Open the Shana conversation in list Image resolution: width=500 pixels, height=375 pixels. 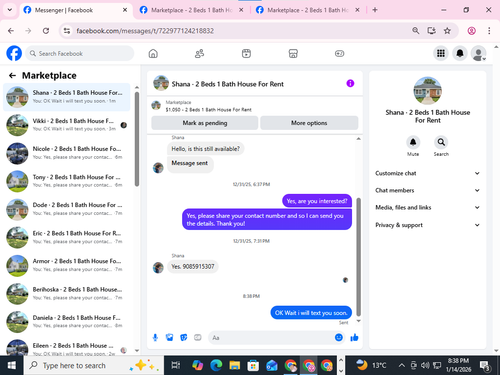pyautogui.click(x=67, y=97)
